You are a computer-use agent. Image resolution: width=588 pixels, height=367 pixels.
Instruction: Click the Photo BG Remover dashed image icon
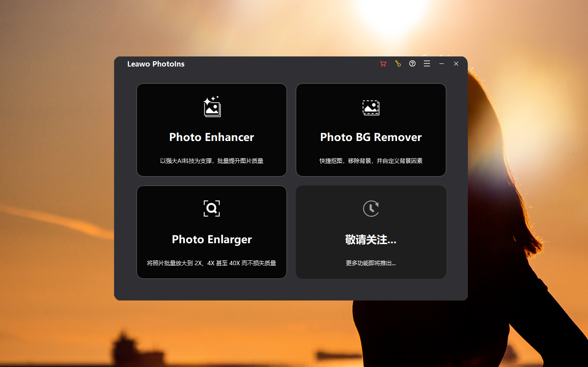tap(371, 108)
